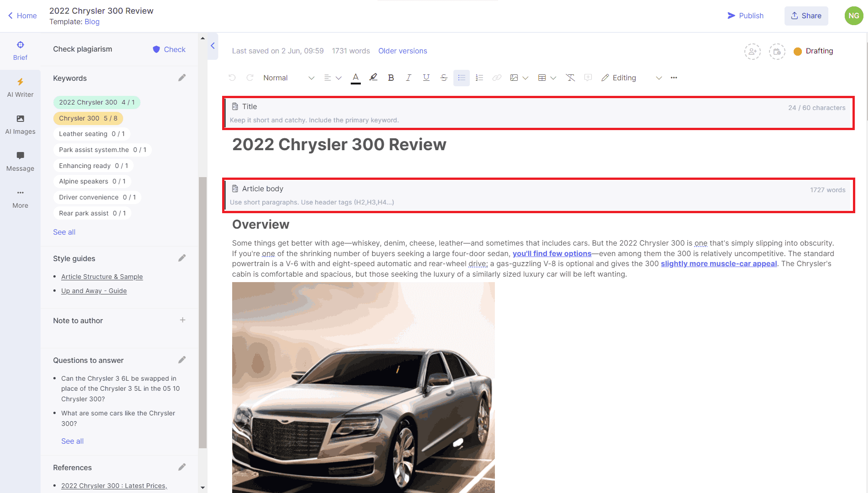Click the insert link icon
Screen dimensions: 868x493
click(497, 78)
